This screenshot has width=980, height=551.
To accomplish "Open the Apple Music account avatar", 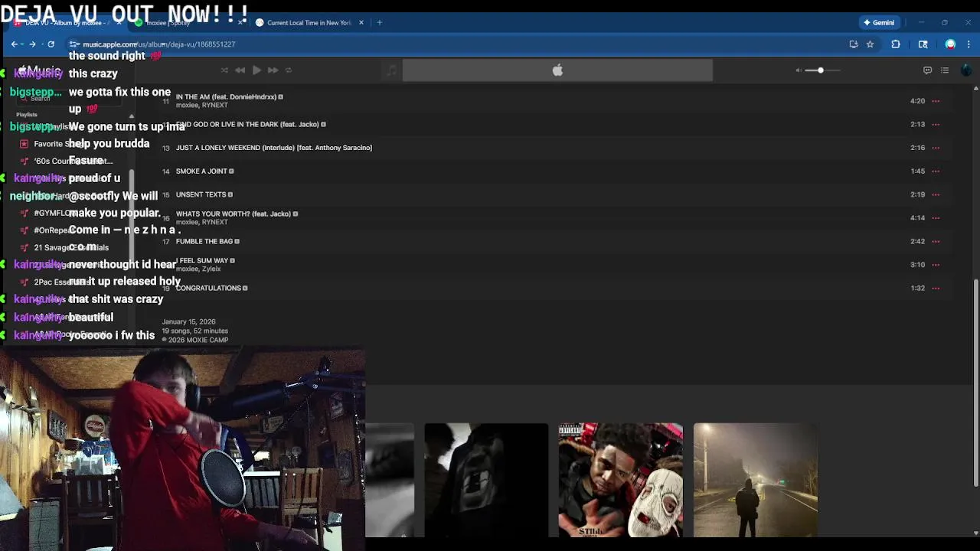I will (x=966, y=70).
